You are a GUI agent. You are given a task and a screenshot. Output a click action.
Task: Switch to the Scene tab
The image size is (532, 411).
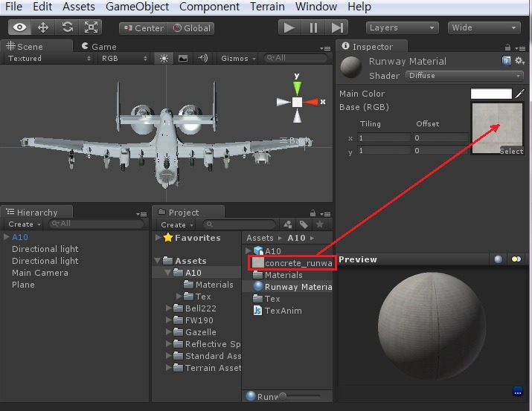[36, 46]
